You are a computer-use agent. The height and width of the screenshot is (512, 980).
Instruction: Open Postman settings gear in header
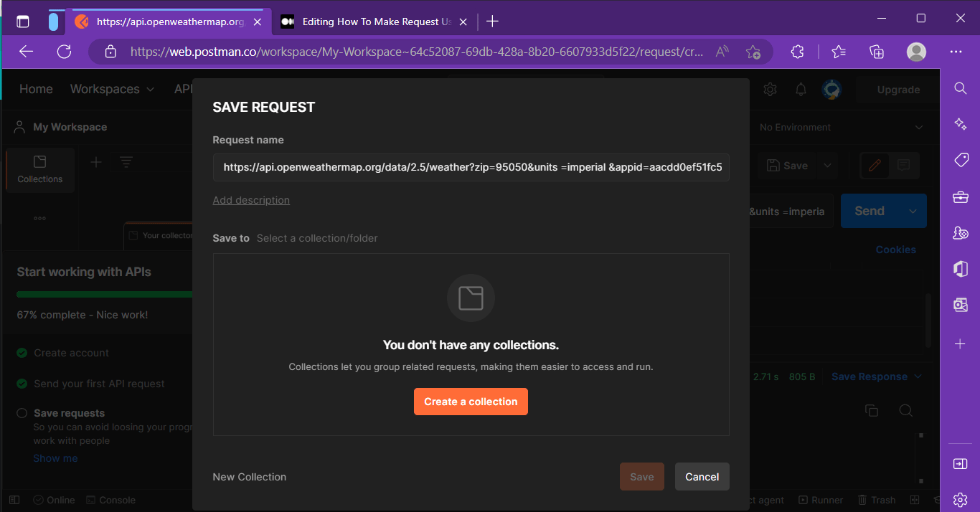click(x=771, y=90)
